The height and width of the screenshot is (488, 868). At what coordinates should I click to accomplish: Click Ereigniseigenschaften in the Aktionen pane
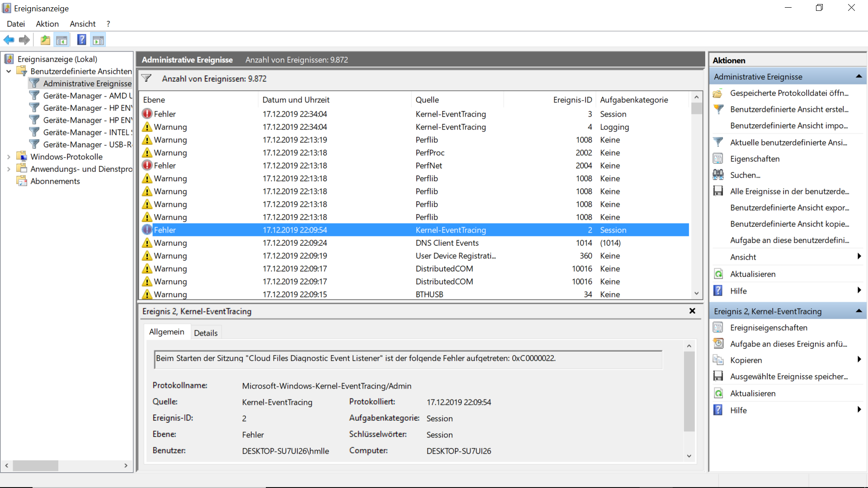pyautogui.click(x=769, y=328)
